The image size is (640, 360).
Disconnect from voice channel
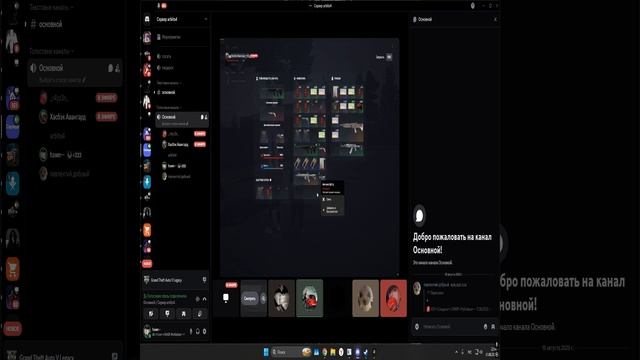pyautogui.click(x=204, y=299)
